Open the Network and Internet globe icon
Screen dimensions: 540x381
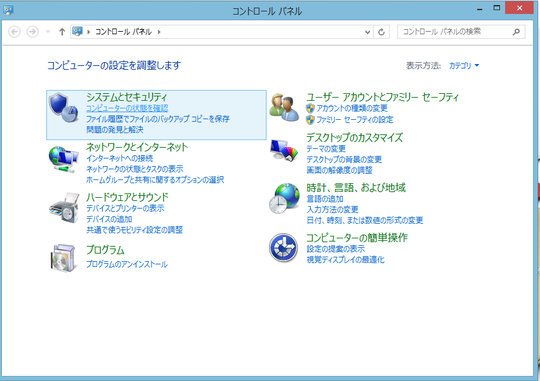[x=63, y=159]
